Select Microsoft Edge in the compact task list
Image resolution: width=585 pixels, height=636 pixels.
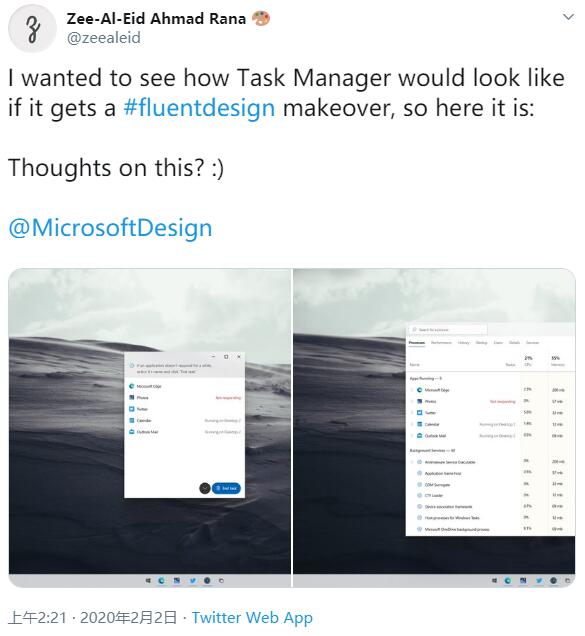(185, 386)
